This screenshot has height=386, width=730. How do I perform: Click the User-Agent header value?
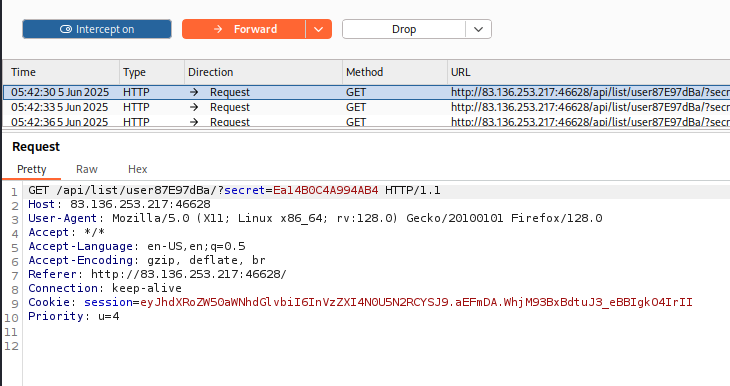(357, 218)
